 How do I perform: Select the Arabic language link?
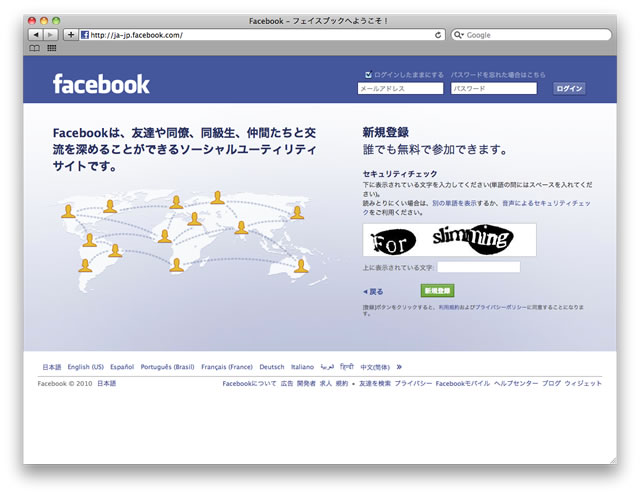click(x=327, y=367)
